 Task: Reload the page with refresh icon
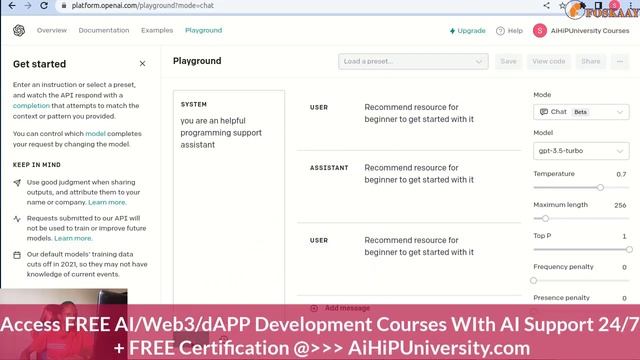44,6
